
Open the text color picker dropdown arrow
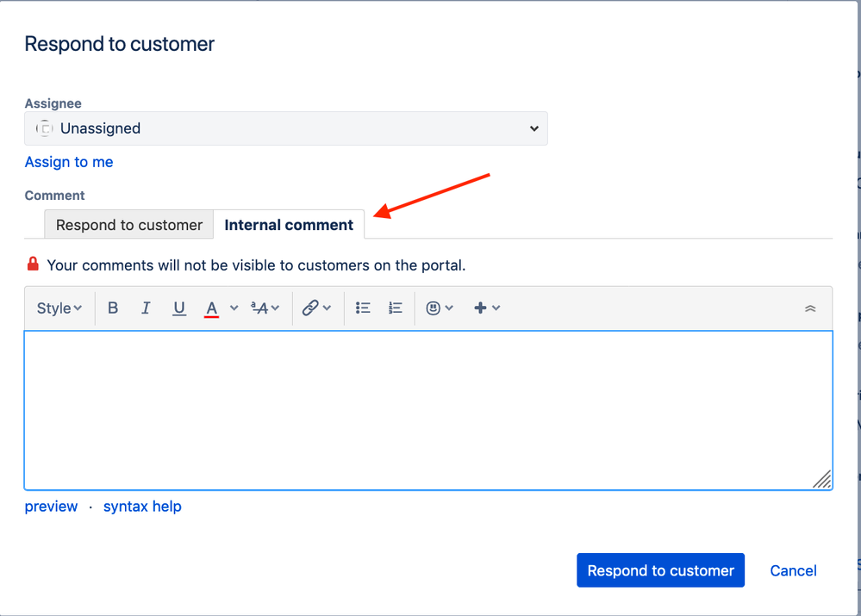(x=234, y=308)
